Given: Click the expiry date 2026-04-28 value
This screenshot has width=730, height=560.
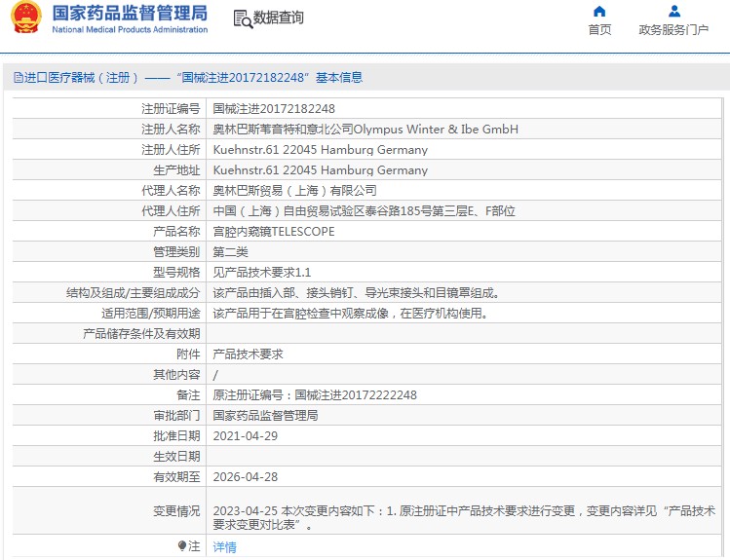Looking at the screenshot, I should 246,477.
